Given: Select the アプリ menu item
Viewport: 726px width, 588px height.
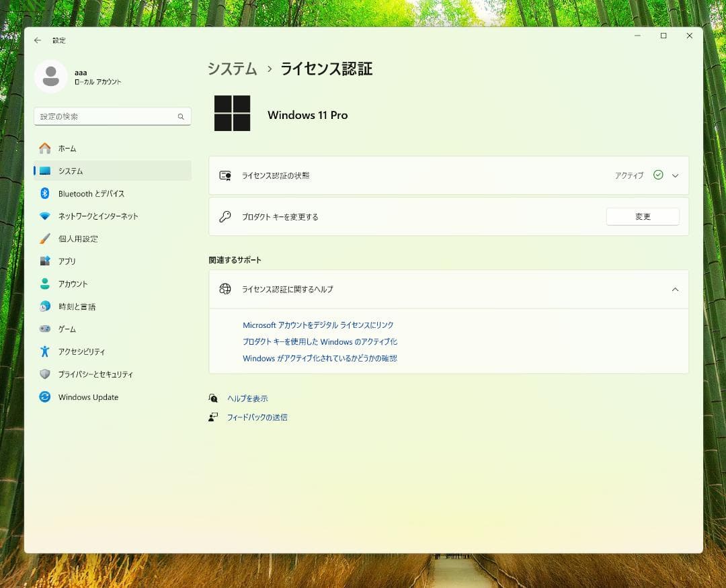Looking at the screenshot, I should 67,261.
